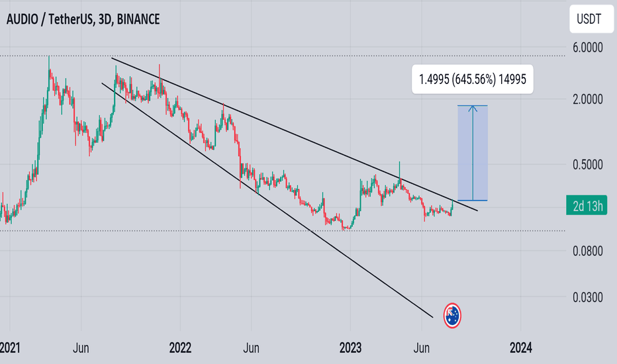
Task: Click the 2021 time axis label
Action: [10, 348]
